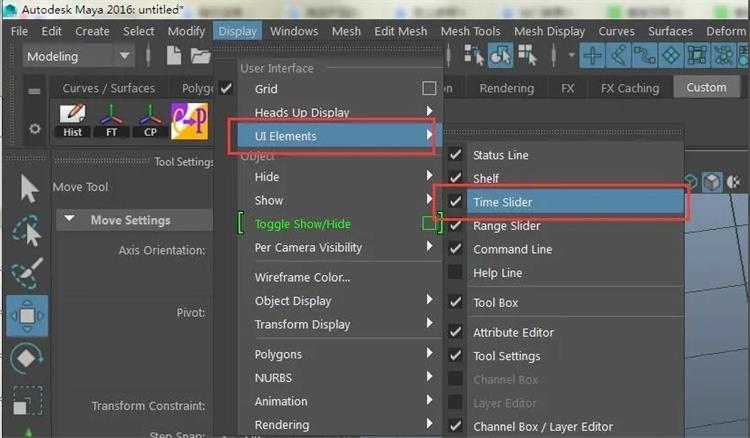Toggle the snap to grids icon
This screenshot has width=750, height=438.
[x=593, y=55]
